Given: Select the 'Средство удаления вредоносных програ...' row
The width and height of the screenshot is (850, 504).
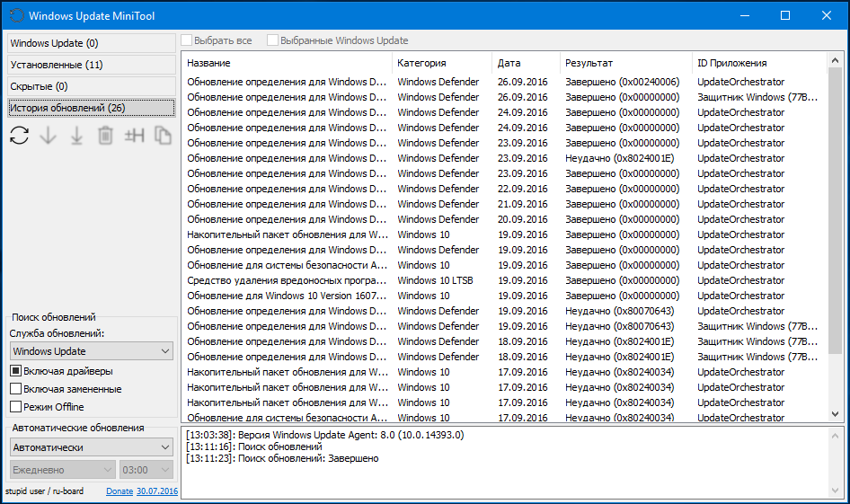Looking at the screenshot, I should pyautogui.click(x=504, y=280).
